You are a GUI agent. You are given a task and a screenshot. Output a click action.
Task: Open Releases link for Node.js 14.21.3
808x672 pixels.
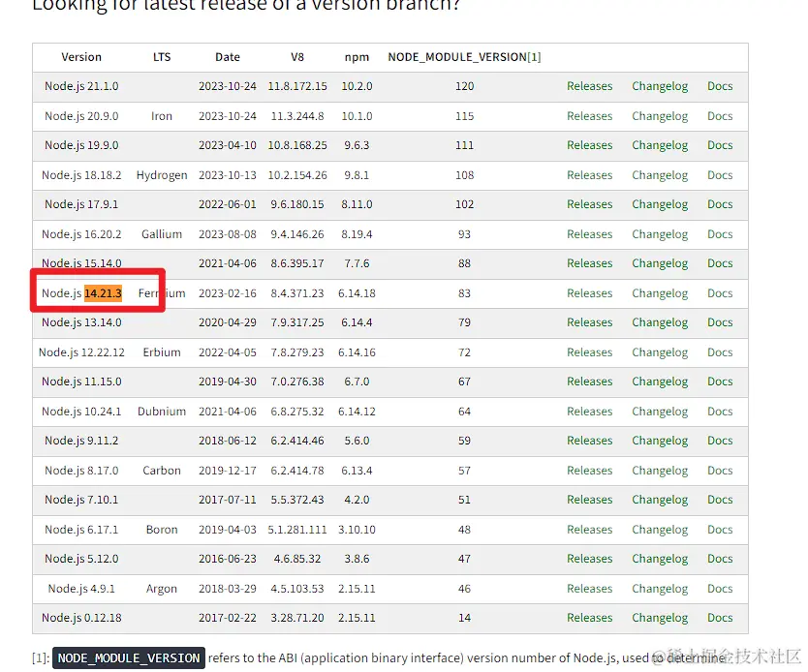[x=589, y=293]
